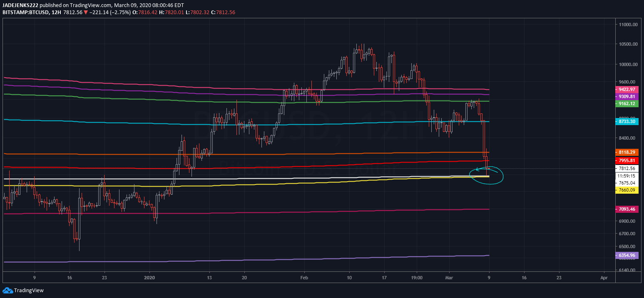The image size is (644, 298).
Task: Select the violet 6354.96 price label
Action: (x=626, y=255)
